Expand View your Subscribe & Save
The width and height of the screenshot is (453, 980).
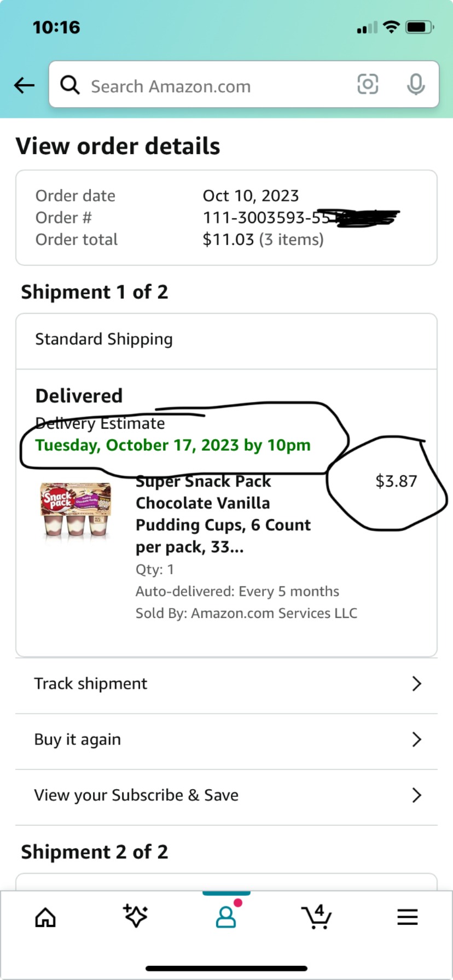coord(417,795)
